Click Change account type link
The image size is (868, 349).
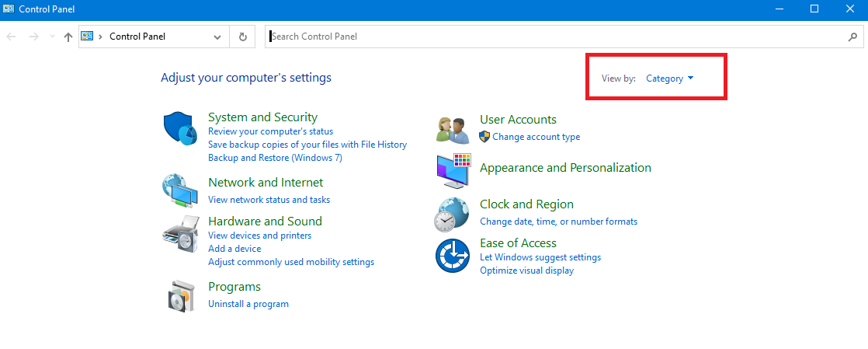(536, 137)
